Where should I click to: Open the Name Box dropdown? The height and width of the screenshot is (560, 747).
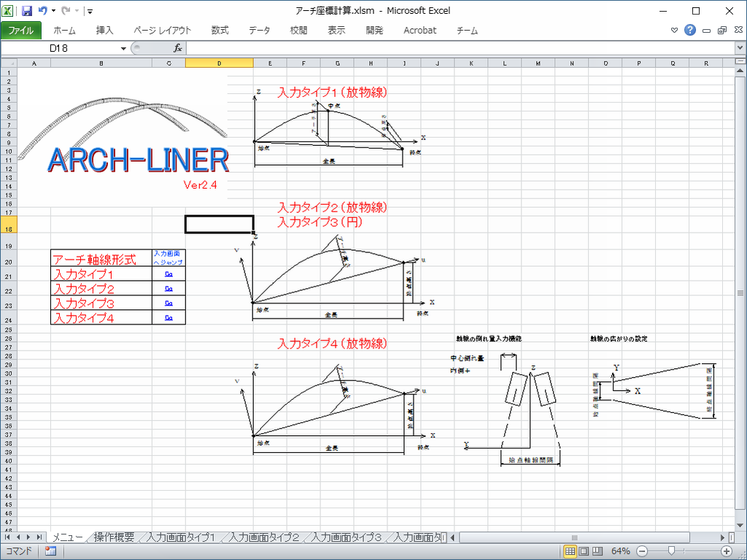(123, 48)
